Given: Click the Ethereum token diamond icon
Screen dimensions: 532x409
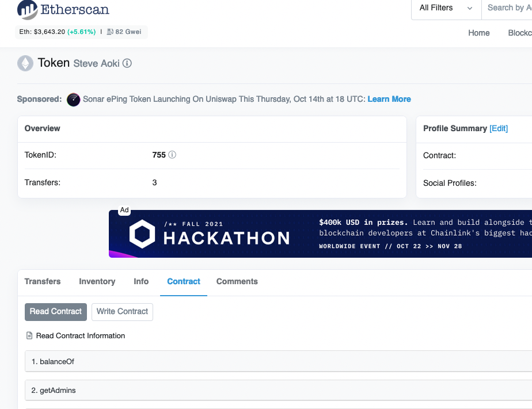Looking at the screenshot, I should point(25,63).
